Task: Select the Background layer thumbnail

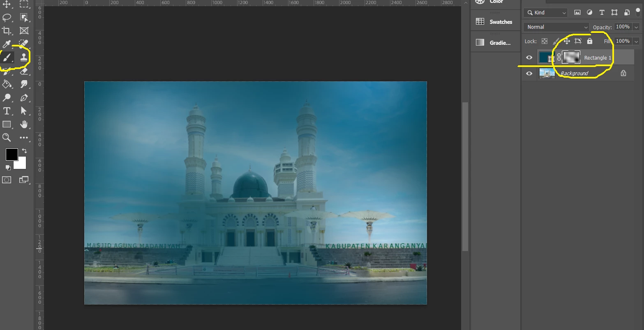Action: [x=547, y=73]
